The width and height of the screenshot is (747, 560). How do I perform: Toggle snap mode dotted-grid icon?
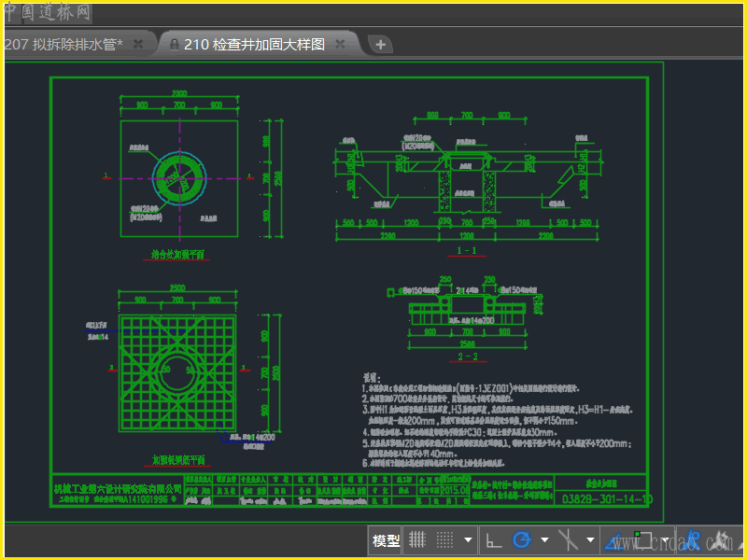(444, 539)
